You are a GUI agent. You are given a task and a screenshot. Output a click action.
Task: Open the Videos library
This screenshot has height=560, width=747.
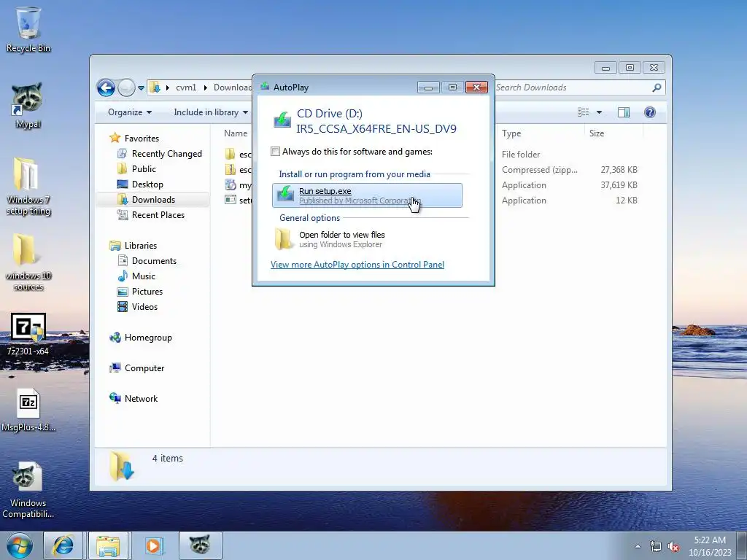coord(144,307)
